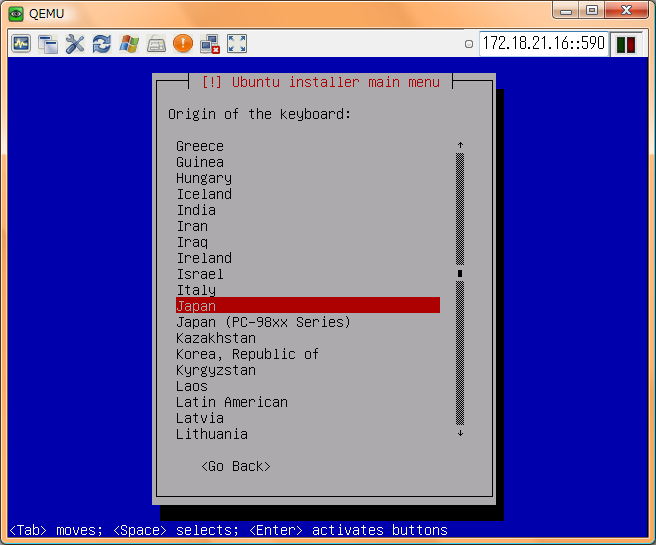Click the small indicator beside the address field
656x545 pixels.
(469, 44)
